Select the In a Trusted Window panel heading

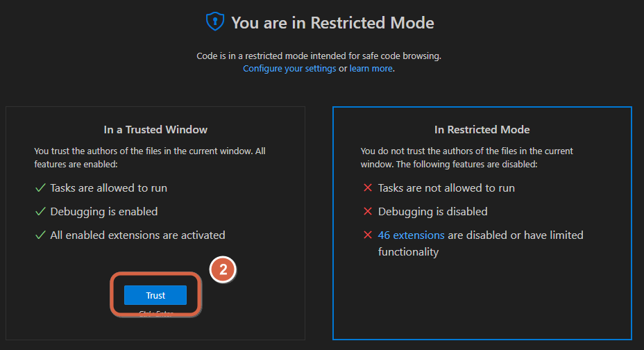pos(155,130)
